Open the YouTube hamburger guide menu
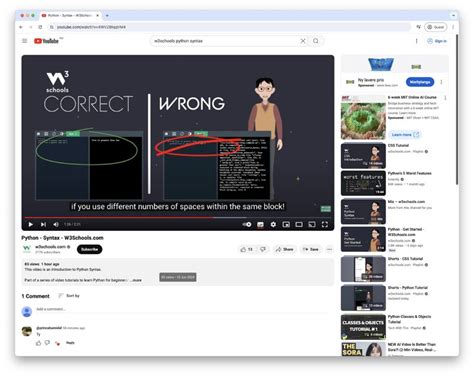The width and height of the screenshot is (474, 376). (x=25, y=41)
